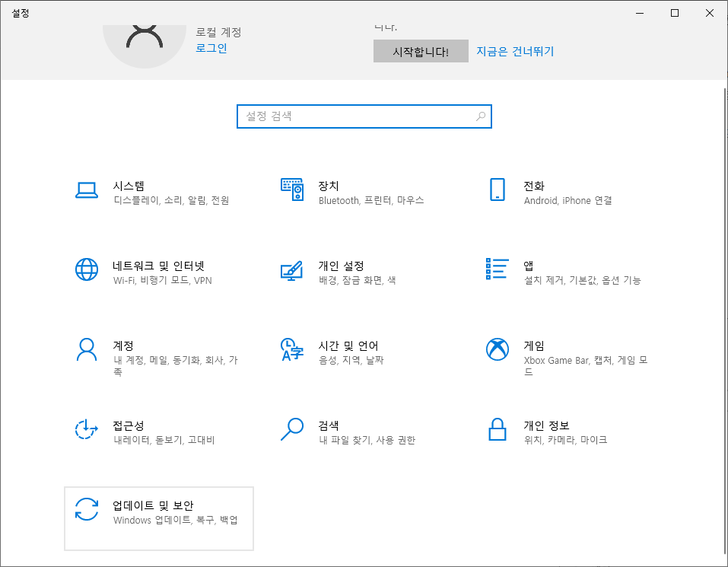Viewport: 728px width, 567px height.
Task: Click Wi-Fi, 비행기 모드, VPN description
Action: (163, 280)
